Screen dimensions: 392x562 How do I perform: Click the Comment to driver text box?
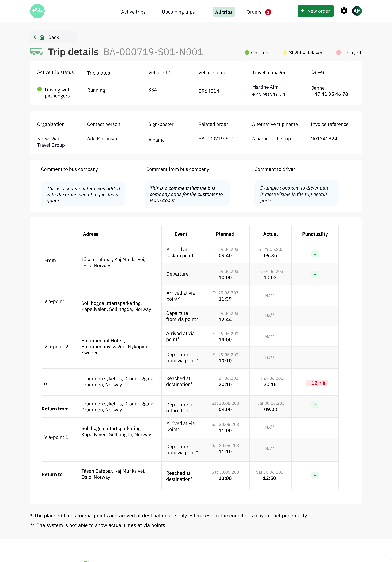tap(296, 194)
